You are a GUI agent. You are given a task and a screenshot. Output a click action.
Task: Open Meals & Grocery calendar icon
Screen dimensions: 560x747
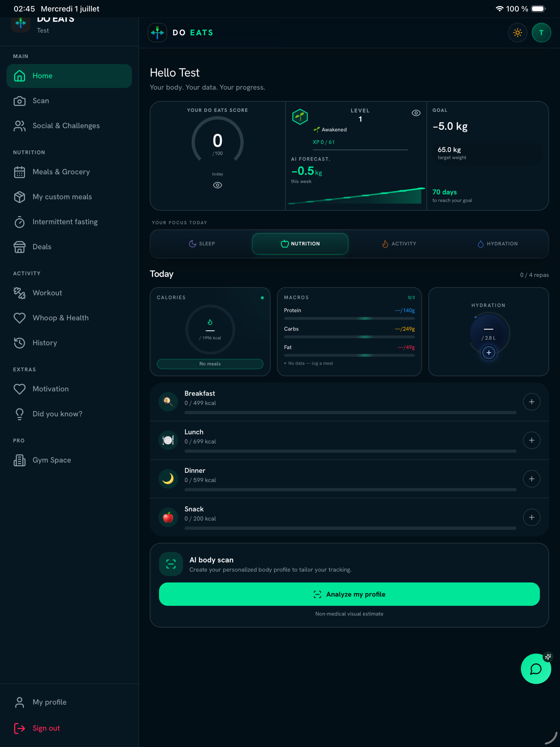20,172
